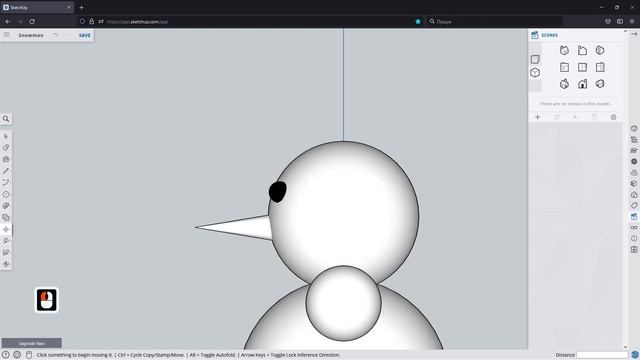Image resolution: width=640 pixels, height=360 pixels.
Task: Reload the page with browser refresh
Action: [32, 22]
